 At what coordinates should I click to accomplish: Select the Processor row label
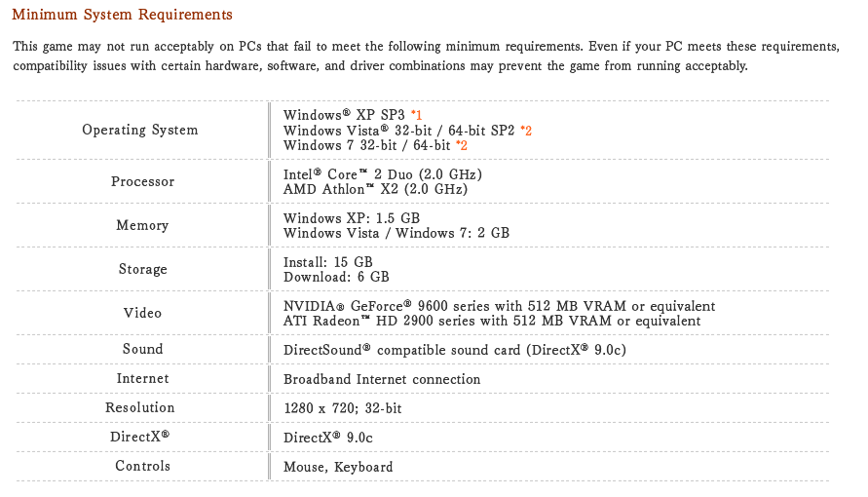(143, 181)
